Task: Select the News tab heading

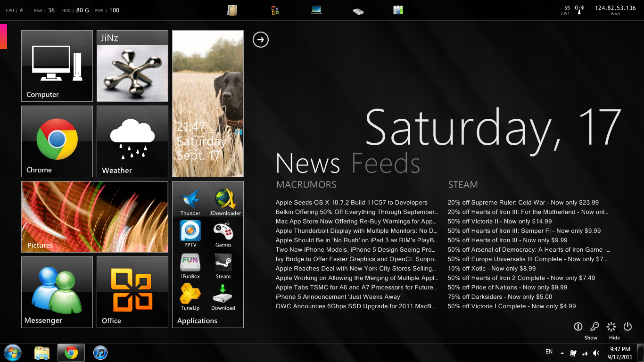Action: click(308, 164)
